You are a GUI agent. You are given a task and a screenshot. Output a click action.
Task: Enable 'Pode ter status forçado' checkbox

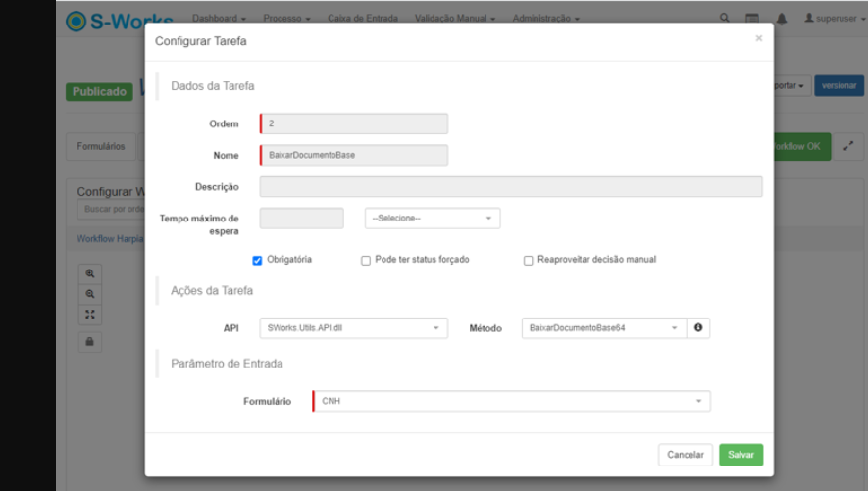(366, 261)
